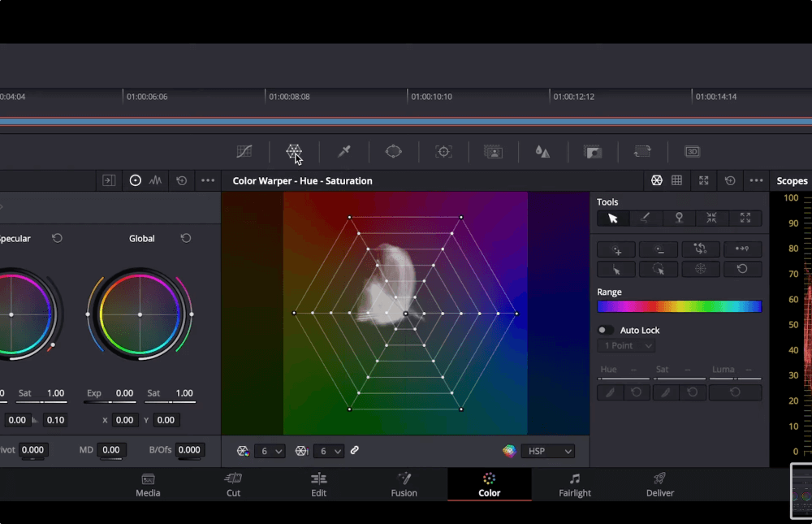
Task: Open the Key palette
Action: [593, 151]
